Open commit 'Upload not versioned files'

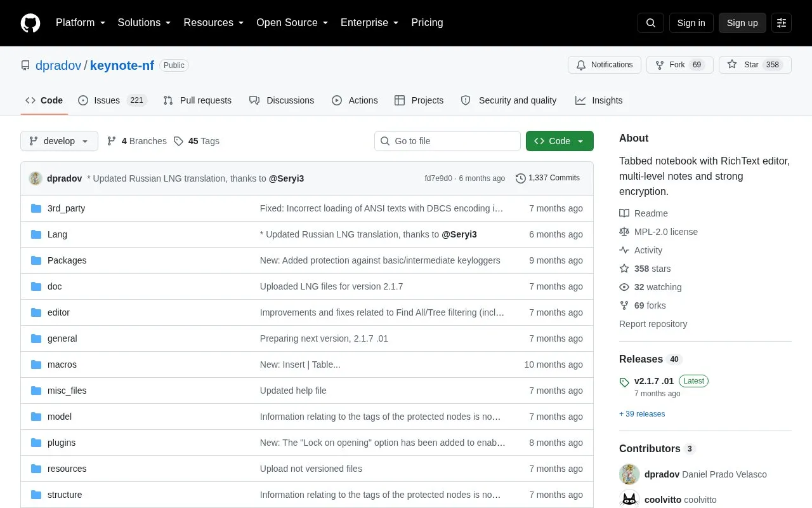click(311, 469)
